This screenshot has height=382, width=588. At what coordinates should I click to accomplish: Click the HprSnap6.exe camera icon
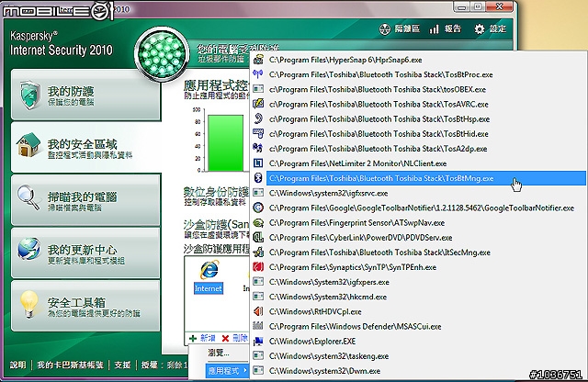[258, 60]
